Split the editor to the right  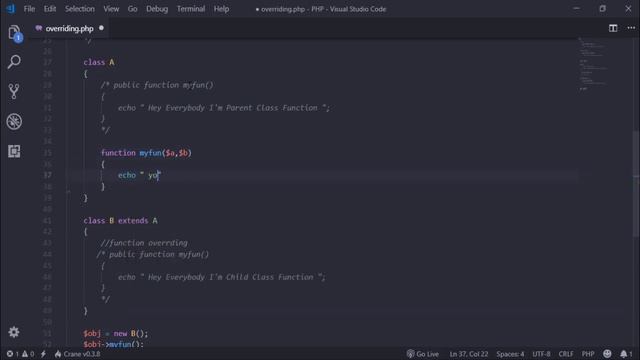pyautogui.click(x=613, y=28)
